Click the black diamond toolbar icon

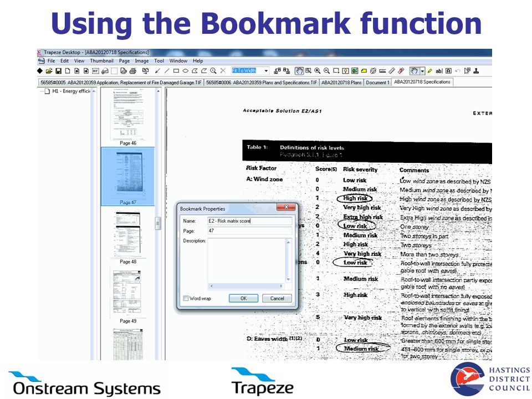(x=40, y=71)
